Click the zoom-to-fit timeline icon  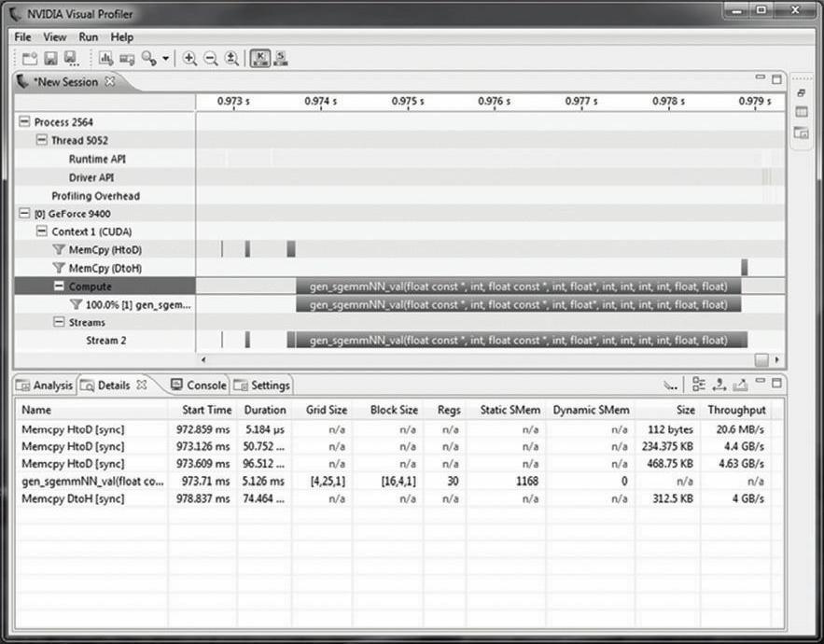(231, 58)
